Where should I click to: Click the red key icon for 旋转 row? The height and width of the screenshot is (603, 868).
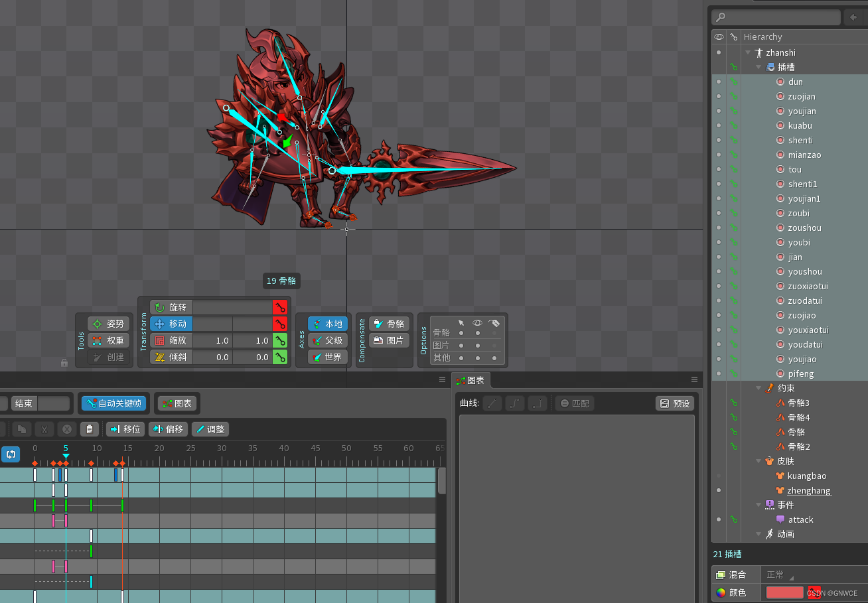(x=280, y=307)
